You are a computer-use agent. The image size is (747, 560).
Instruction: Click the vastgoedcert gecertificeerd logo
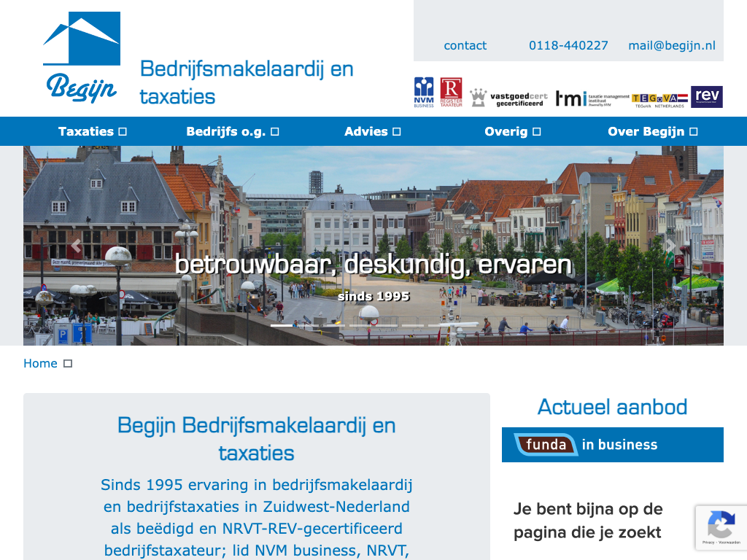[508, 98]
